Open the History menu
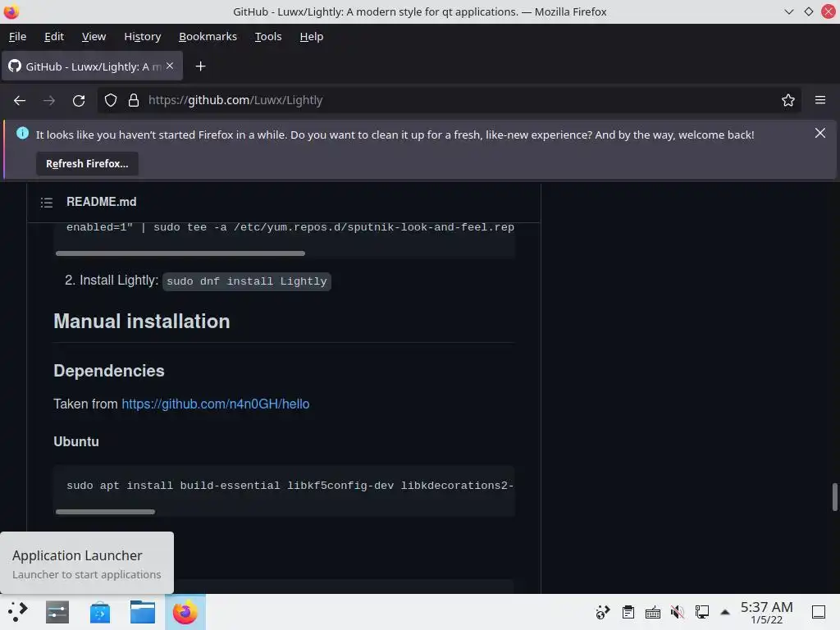Image resolution: width=840 pixels, height=630 pixels. tap(143, 36)
